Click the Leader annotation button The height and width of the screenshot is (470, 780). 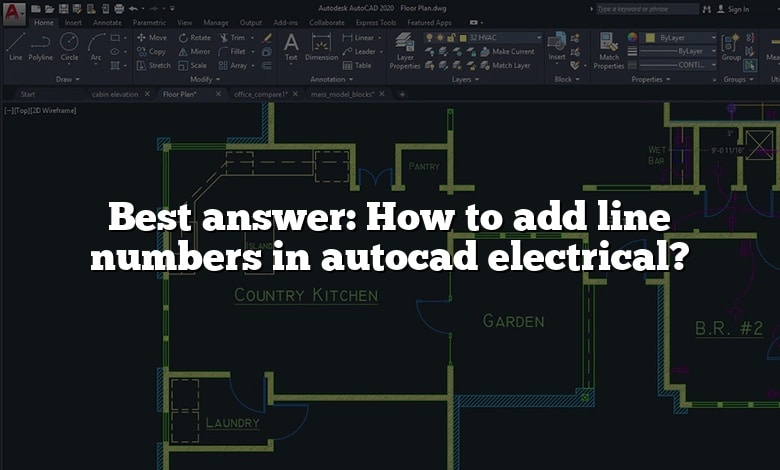point(359,51)
